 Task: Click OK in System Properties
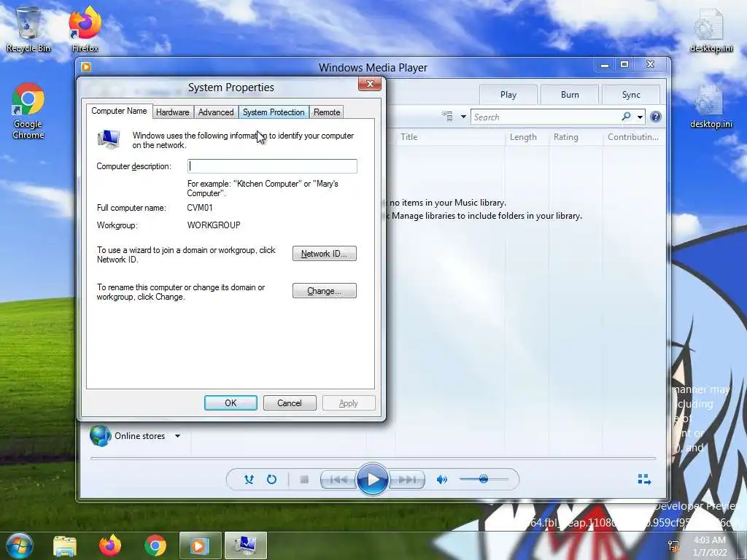[231, 402]
